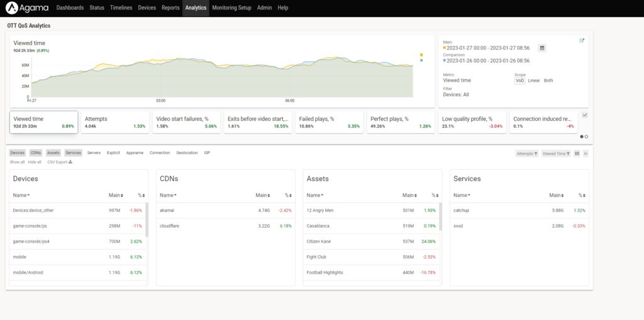Screen dimensions: 644x320
Task: Click the table columns layout icon
Action: (x=577, y=153)
